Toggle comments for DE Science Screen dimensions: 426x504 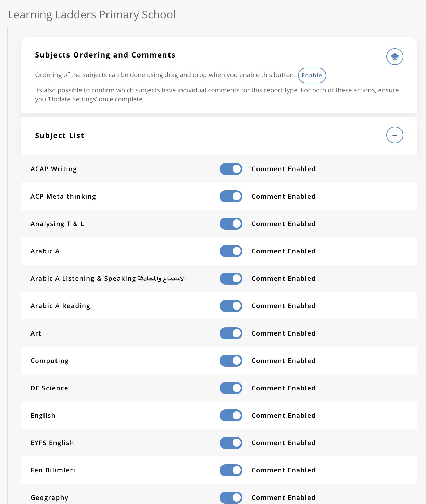(x=231, y=388)
